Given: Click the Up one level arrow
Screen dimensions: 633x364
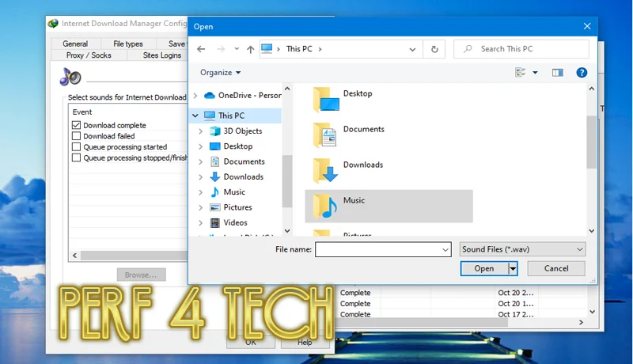Looking at the screenshot, I should pyautogui.click(x=250, y=49).
